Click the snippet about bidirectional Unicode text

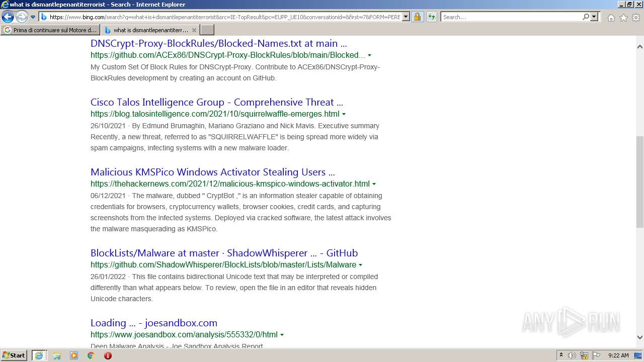point(234,288)
